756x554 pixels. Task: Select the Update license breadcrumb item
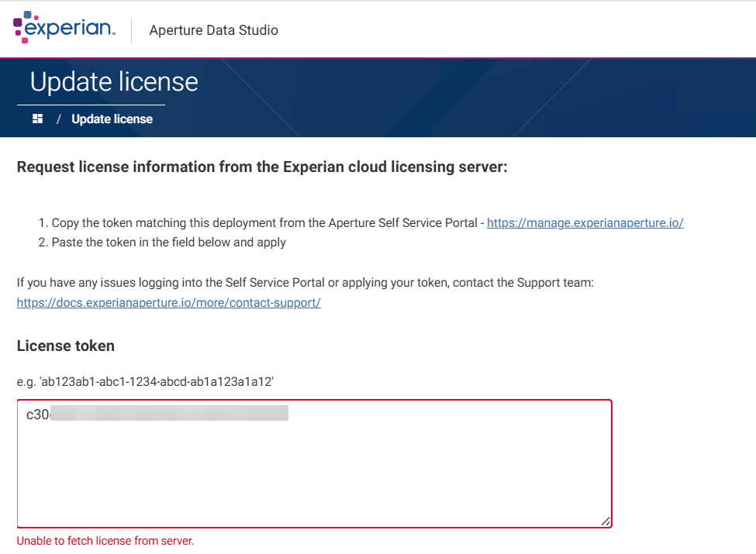tap(112, 119)
